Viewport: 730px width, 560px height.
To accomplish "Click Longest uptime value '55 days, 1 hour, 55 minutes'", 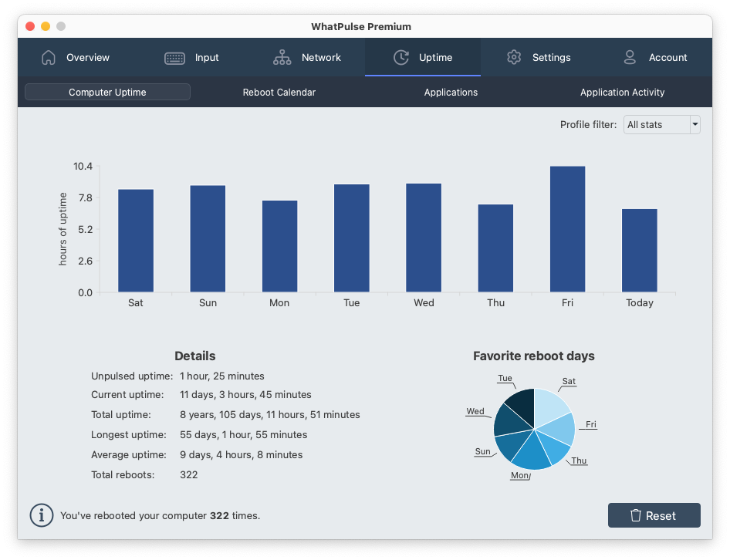I will click(x=244, y=434).
